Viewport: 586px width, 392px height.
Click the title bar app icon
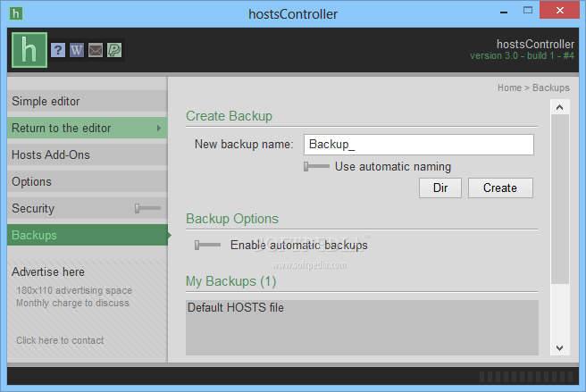[x=16, y=13]
